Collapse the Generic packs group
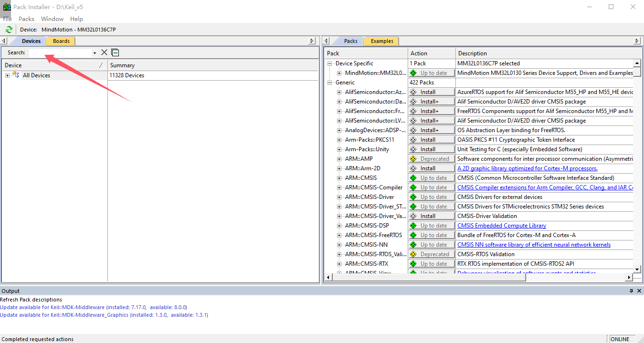 329,83
